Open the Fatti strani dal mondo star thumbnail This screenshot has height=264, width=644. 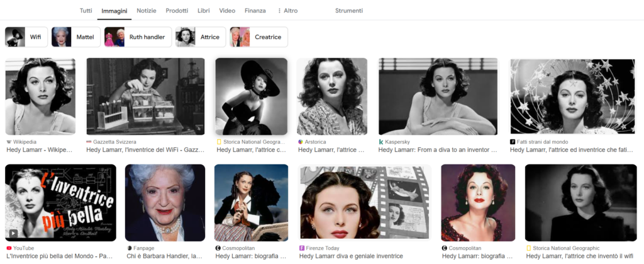tap(572, 96)
